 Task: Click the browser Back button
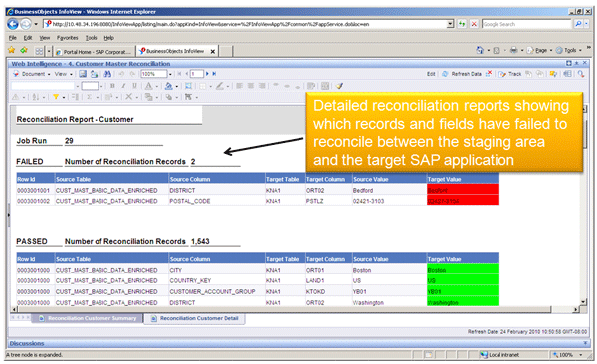coord(13,24)
